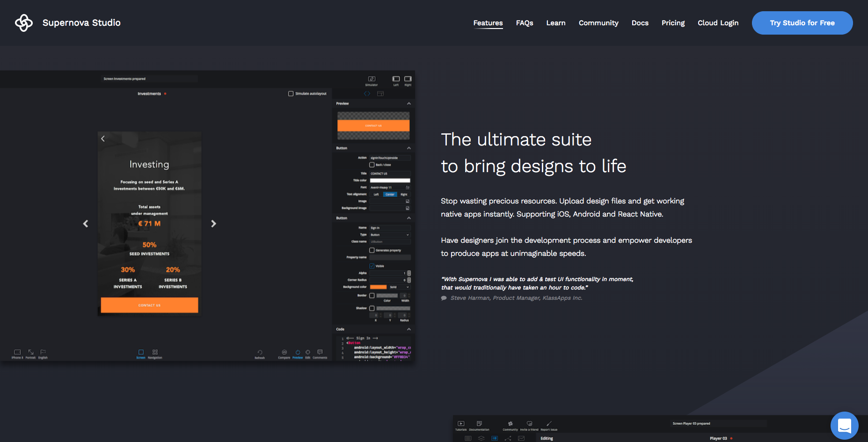Image resolution: width=868 pixels, height=442 pixels.
Task: Open the button Type dropdown
Action: pyautogui.click(x=390, y=235)
